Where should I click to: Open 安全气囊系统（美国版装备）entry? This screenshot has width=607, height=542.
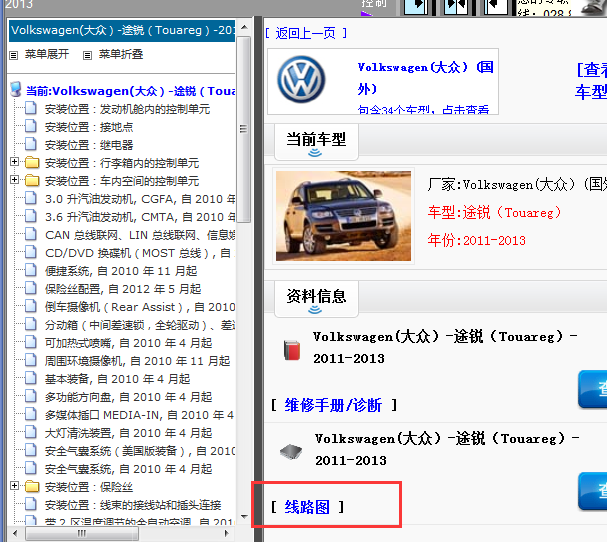tap(140, 451)
